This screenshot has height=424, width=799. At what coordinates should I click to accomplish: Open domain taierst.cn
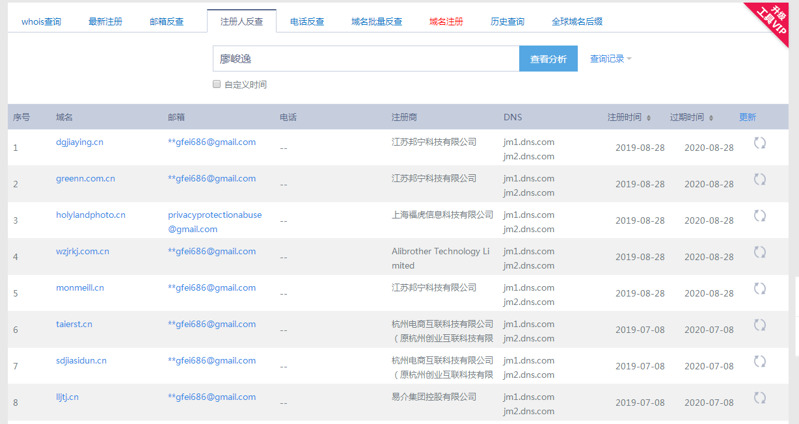(74, 324)
